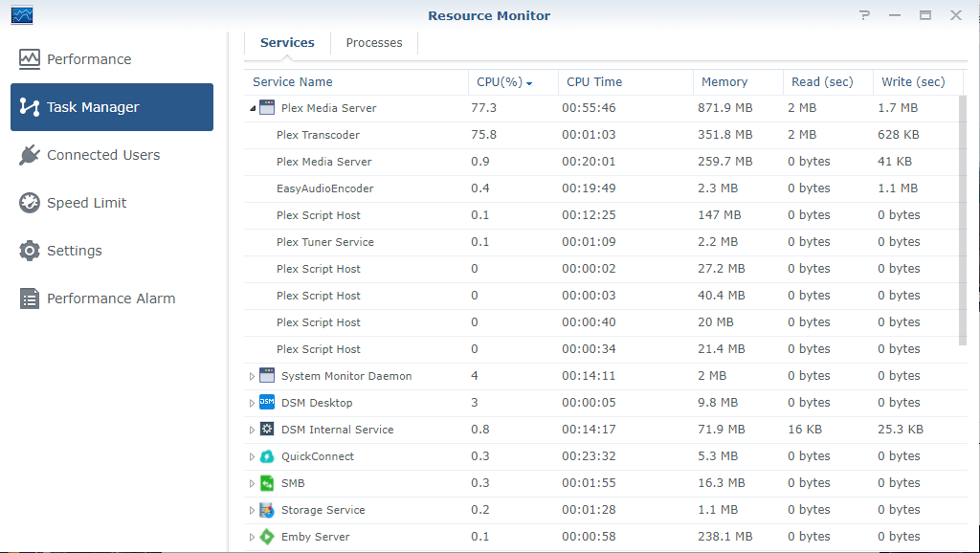The image size is (980, 553).
Task: Expand System Monitor Daemon processes
Action: (x=252, y=376)
